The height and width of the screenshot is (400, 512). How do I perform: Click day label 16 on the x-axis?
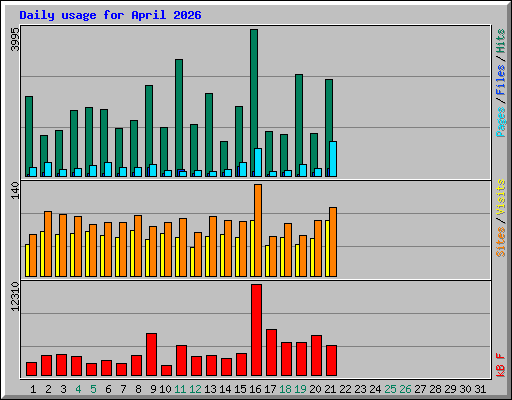(x=255, y=389)
